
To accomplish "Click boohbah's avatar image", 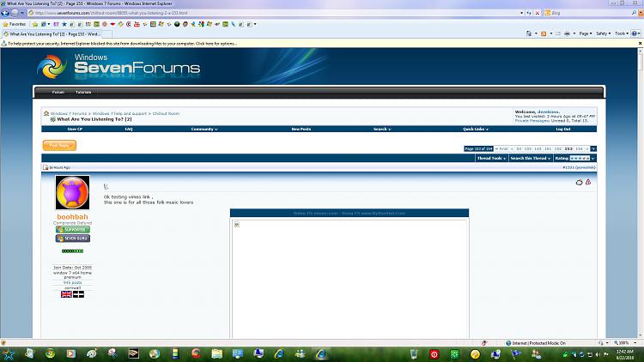I will point(72,192).
